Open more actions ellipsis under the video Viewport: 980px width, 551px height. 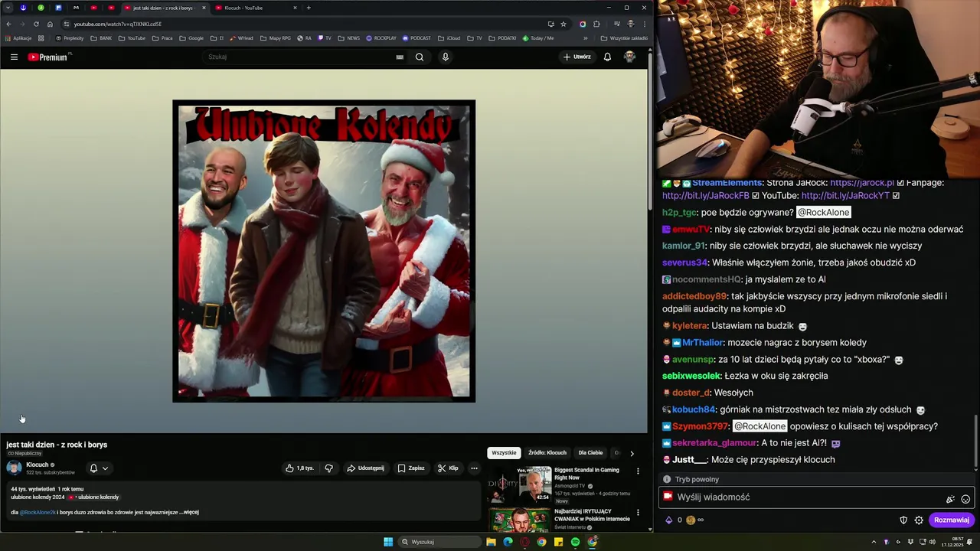474,468
